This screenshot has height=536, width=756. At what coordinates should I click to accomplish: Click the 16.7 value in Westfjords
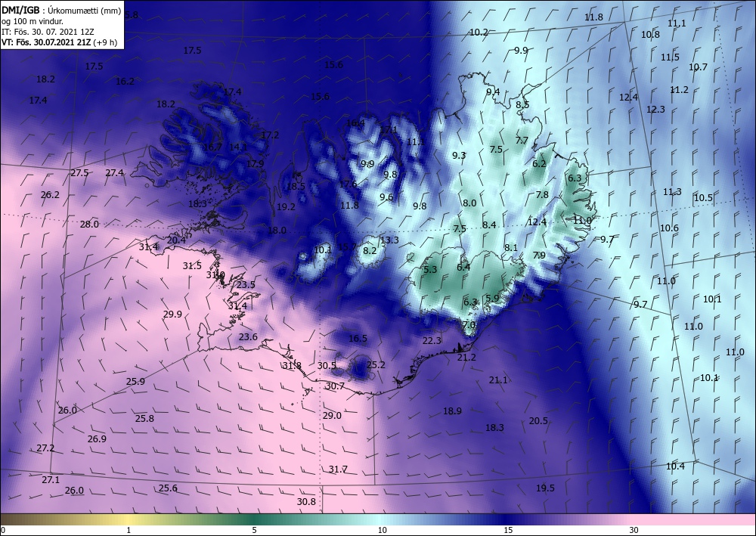tap(212, 147)
